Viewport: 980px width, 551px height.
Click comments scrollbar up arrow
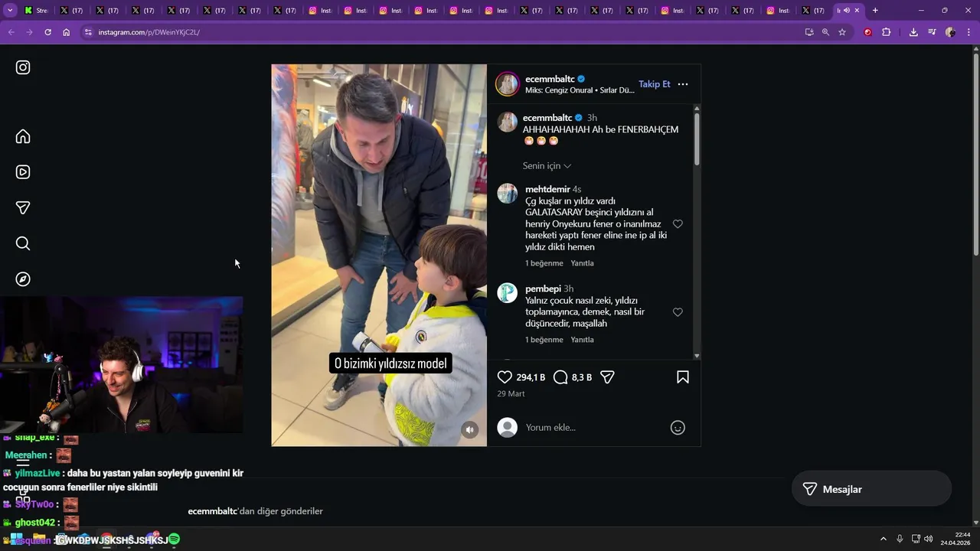[x=696, y=109]
